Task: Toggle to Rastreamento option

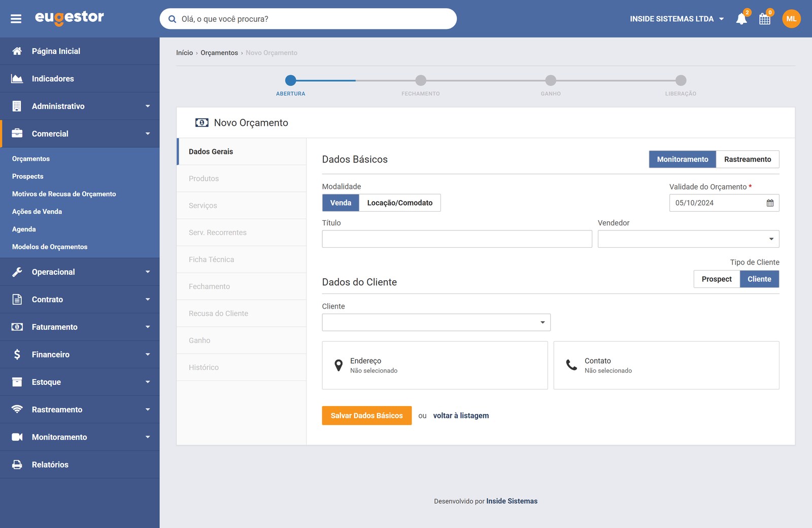Action: pos(748,159)
